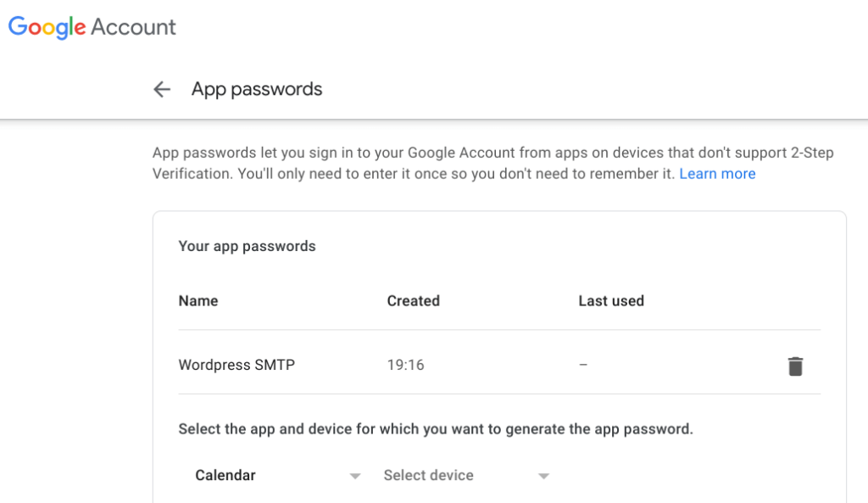Click the Last used column header

pos(611,301)
